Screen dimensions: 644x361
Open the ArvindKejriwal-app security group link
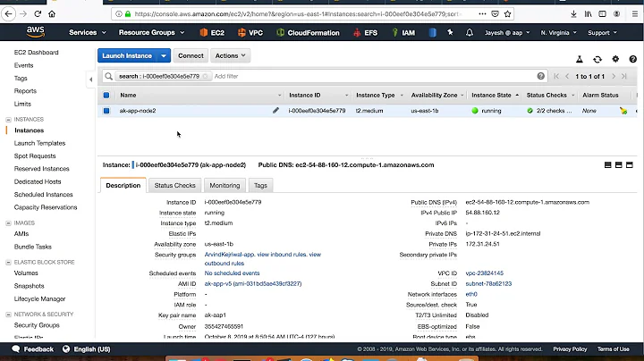click(x=230, y=255)
